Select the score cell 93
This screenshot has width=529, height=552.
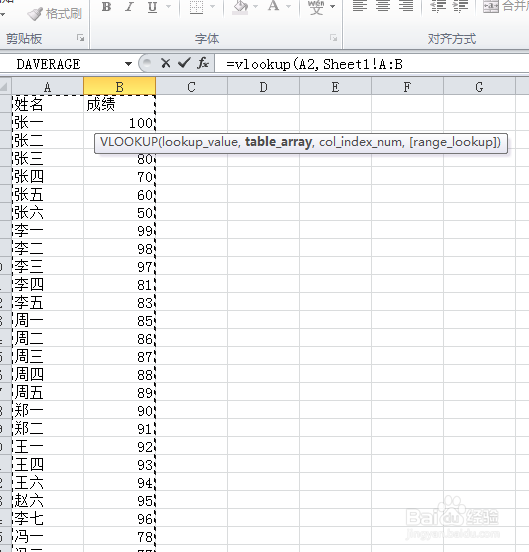[119, 464]
